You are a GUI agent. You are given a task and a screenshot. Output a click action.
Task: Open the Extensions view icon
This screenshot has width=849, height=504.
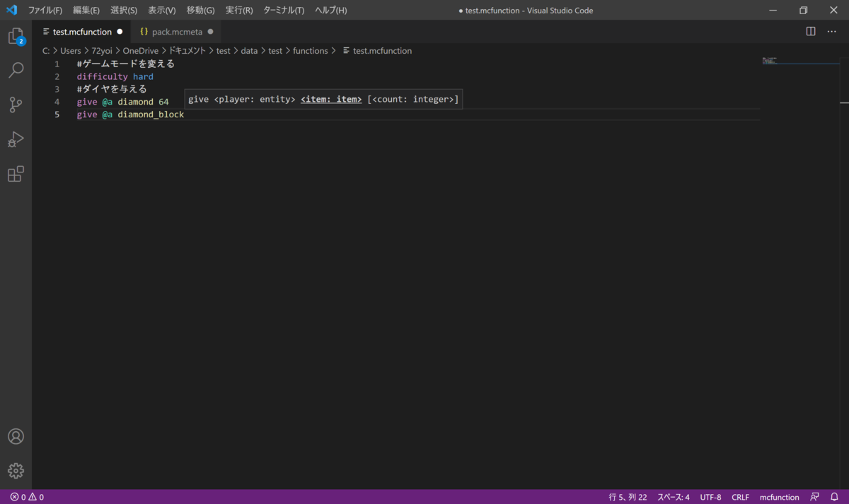tap(16, 174)
